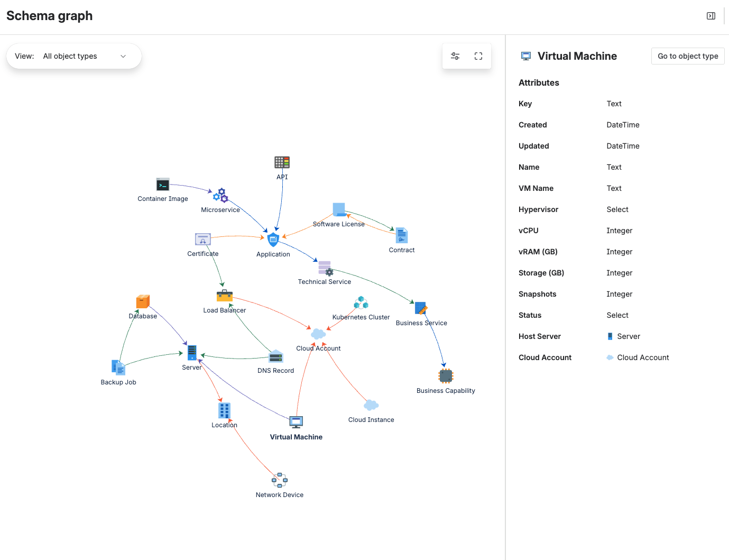729x560 pixels.
Task: Click the Go to object type button
Action: click(x=687, y=56)
